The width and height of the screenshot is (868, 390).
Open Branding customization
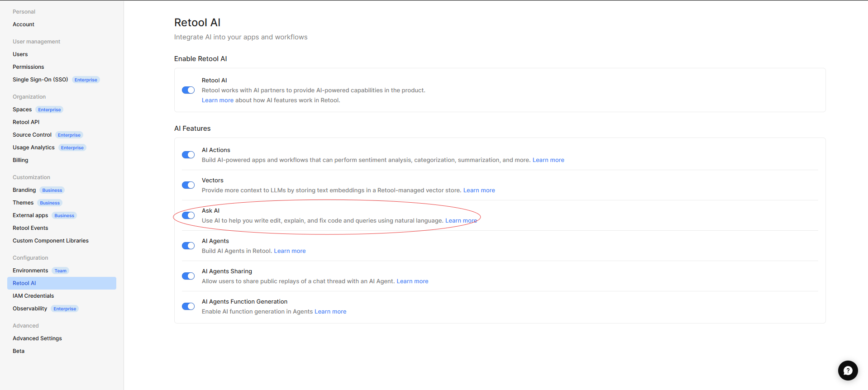point(24,190)
